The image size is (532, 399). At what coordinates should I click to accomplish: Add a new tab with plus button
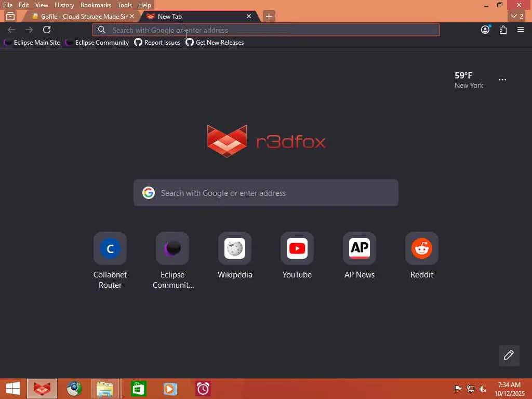point(269,16)
